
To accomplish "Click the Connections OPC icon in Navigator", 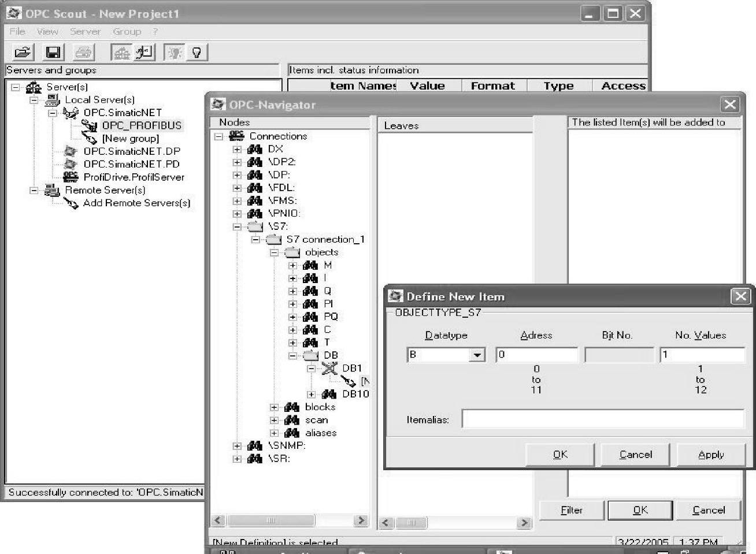I will click(x=237, y=136).
